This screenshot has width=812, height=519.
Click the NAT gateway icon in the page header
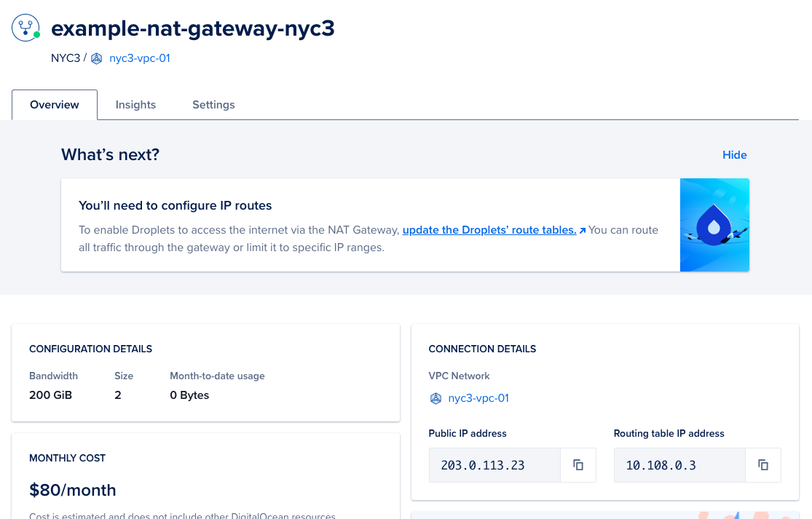tap(25, 28)
